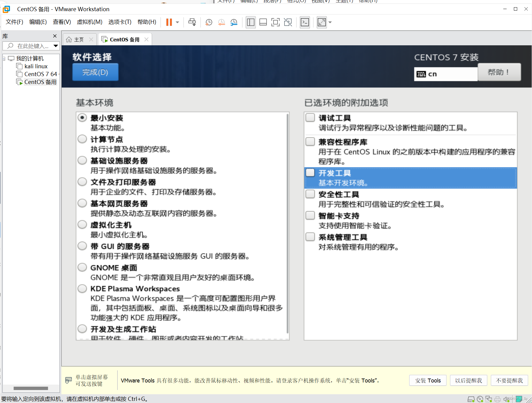
Task: Click the base environment list scrollbar
Action: click(x=288, y=224)
